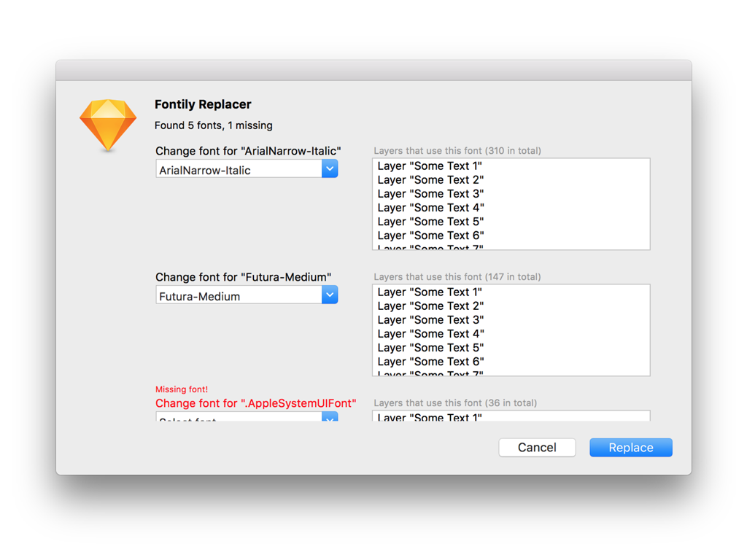Click "Found 5 fonts, 1 missing" text
The width and height of the screenshot is (747, 560).
214,125
